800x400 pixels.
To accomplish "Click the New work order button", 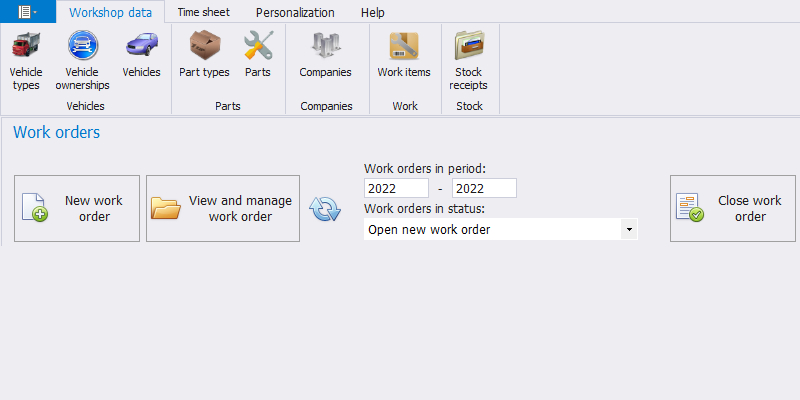I will click(77, 208).
